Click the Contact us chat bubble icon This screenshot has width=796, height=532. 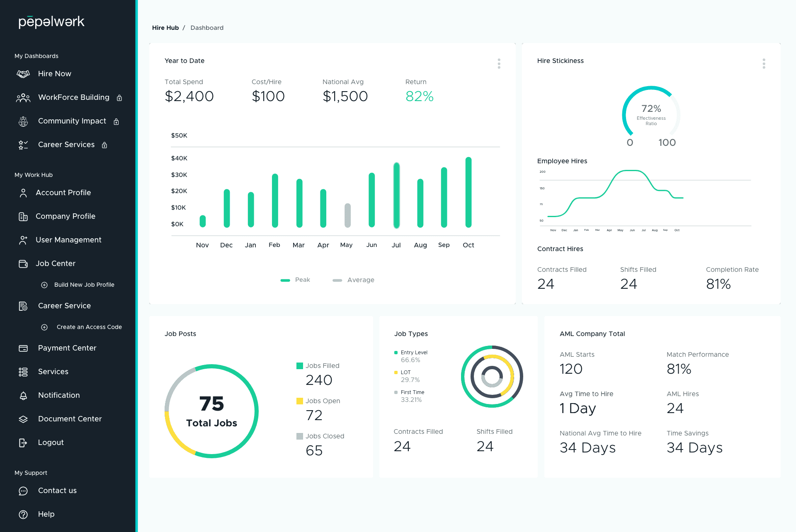23,491
